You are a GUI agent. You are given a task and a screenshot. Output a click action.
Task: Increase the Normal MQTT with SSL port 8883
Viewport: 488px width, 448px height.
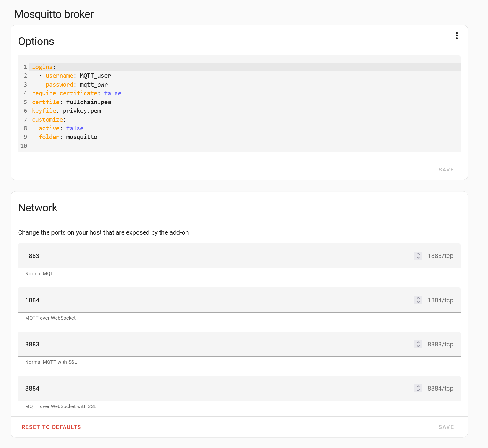pos(418,342)
